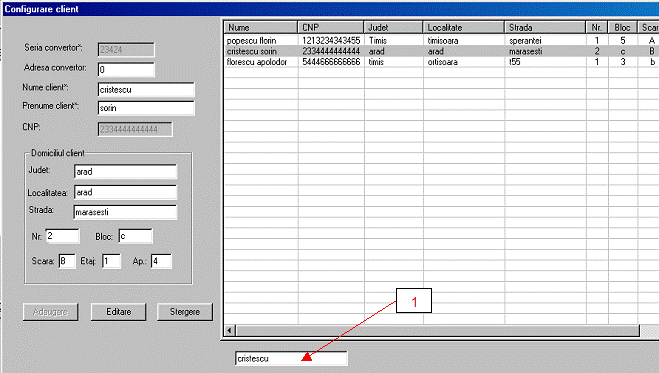This screenshot has height=373, width=659.
Task: Click the table's horizontal scrollbar track
Action: point(437,330)
